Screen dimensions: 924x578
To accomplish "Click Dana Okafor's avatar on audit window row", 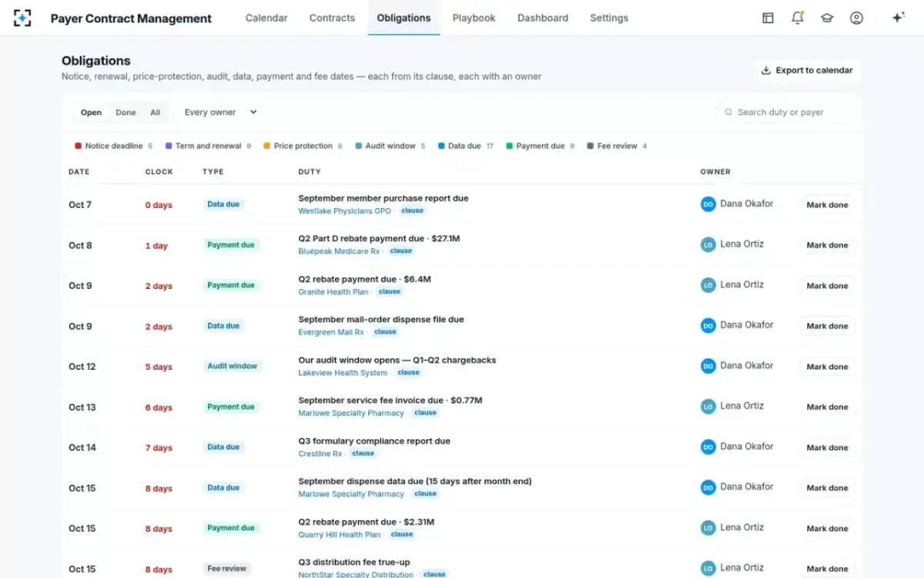I will [x=708, y=366].
